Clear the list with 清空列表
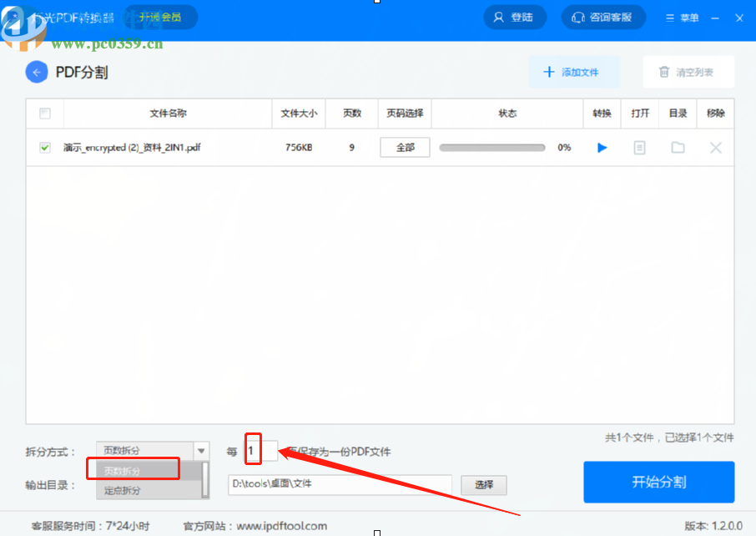Viewport: 756px width, 536px height. click(688, 73)
